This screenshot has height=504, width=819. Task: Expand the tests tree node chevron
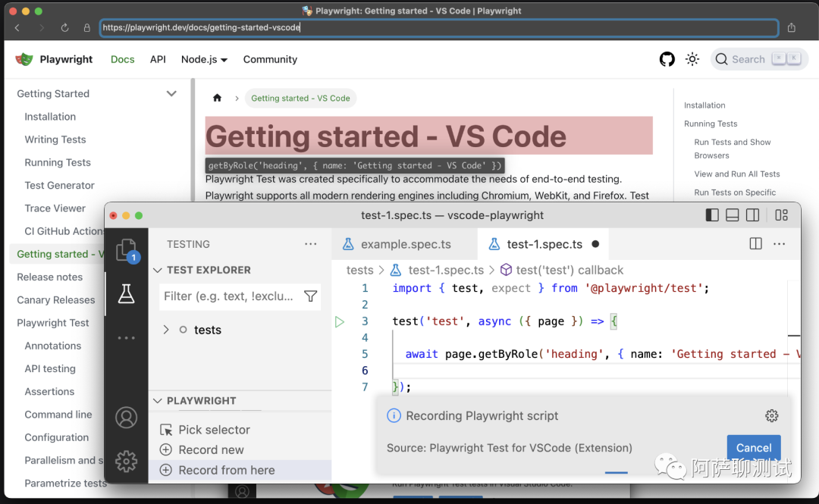pos(166,330)
